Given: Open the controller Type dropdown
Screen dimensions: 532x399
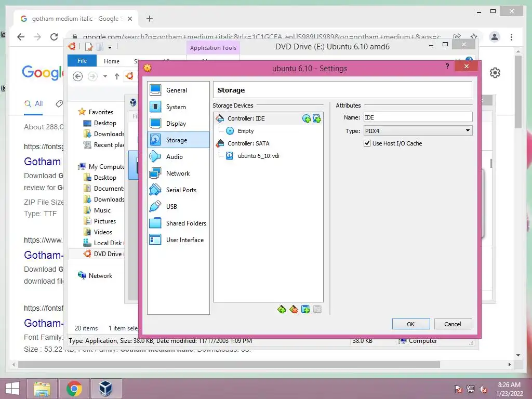Looking at the screenshot, I should tap(418, 130).
